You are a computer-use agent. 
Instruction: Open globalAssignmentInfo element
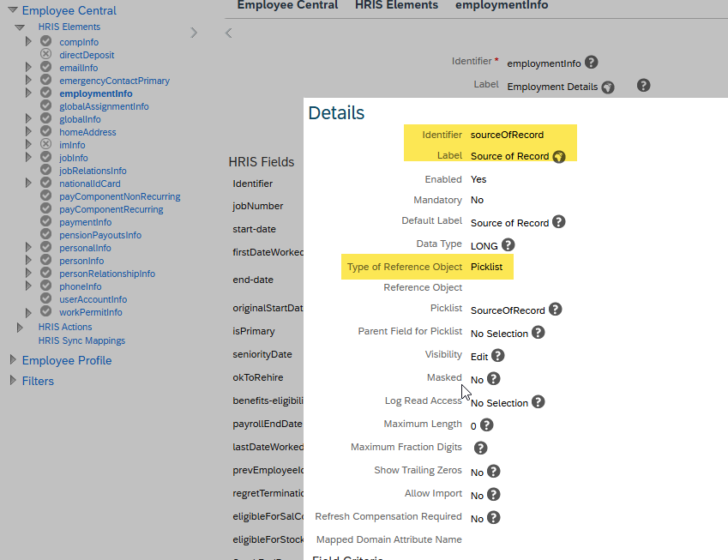coord(104,106)
